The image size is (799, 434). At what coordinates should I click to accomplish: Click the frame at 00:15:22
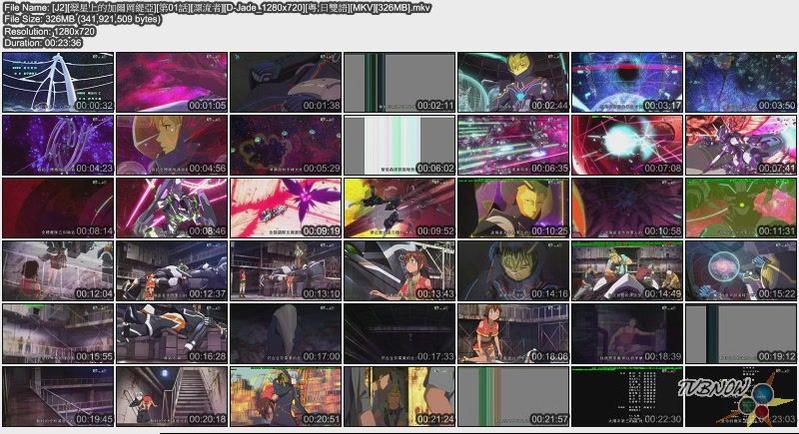tap(741, 271)
